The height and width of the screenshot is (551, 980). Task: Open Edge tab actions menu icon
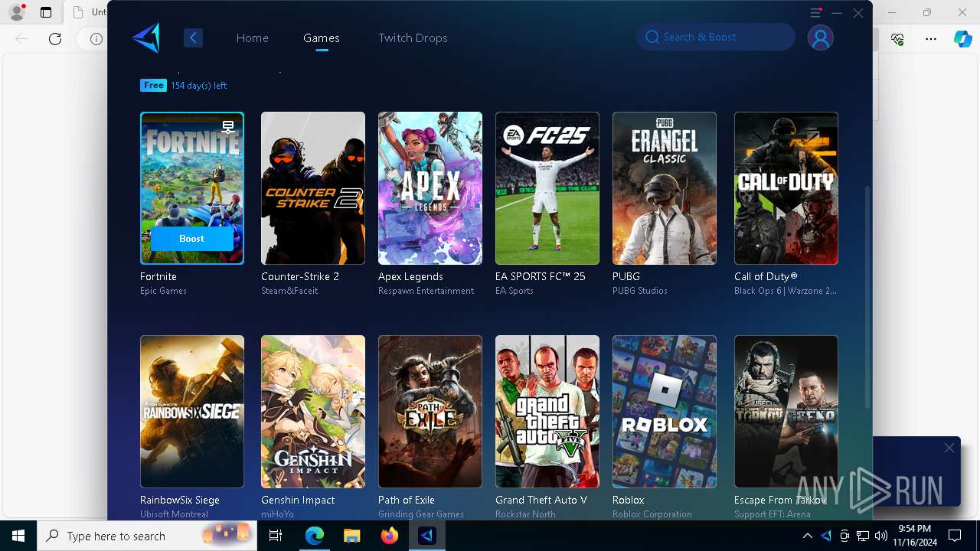coord(46,12)
